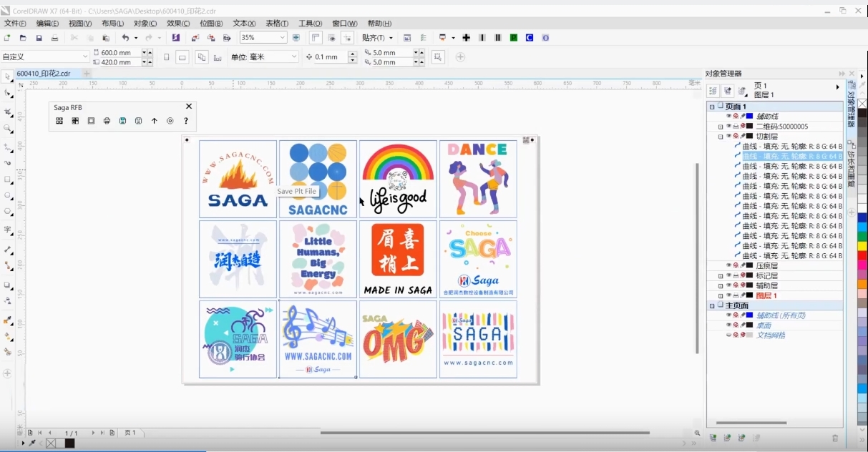
Task: Open the 工具(O) menu
Action: 310,24
